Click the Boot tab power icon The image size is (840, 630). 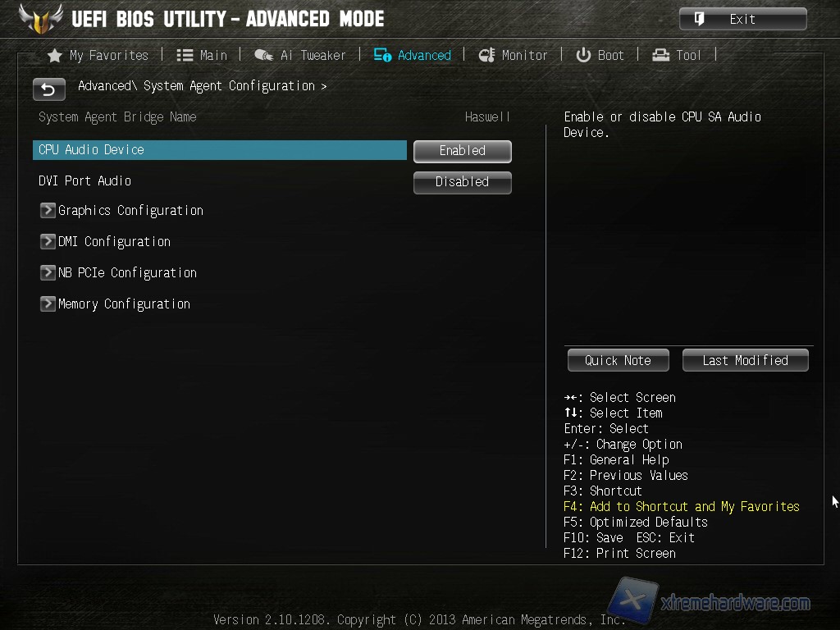coord(583,55)
